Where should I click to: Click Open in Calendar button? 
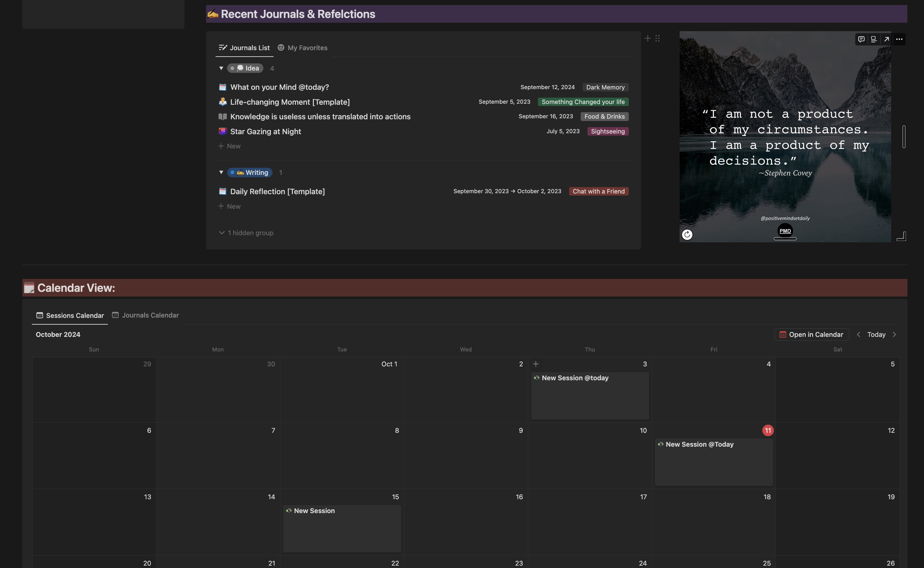click(x=812, y=334)
